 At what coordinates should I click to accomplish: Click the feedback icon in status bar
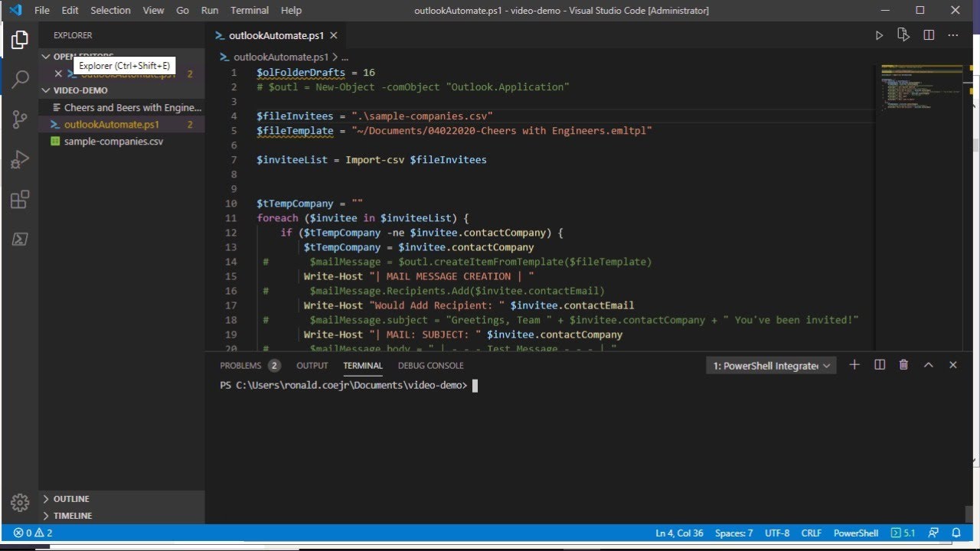point(933,533)
